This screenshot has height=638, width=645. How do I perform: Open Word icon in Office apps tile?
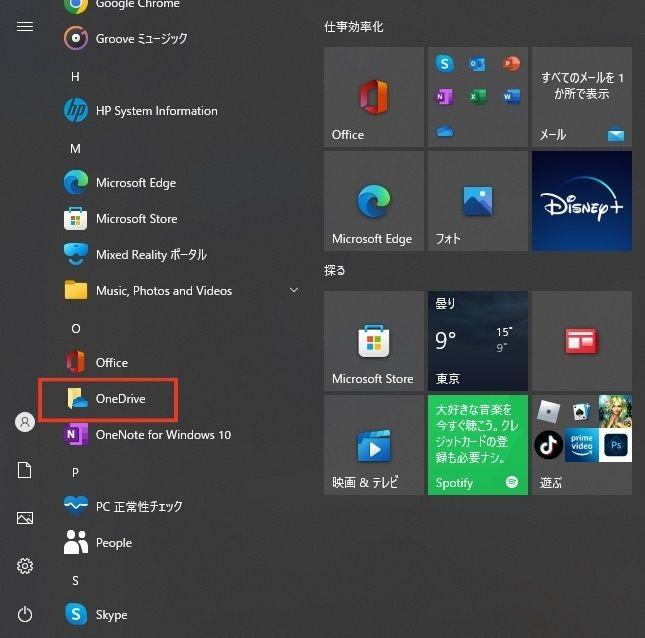coord(511,97)
